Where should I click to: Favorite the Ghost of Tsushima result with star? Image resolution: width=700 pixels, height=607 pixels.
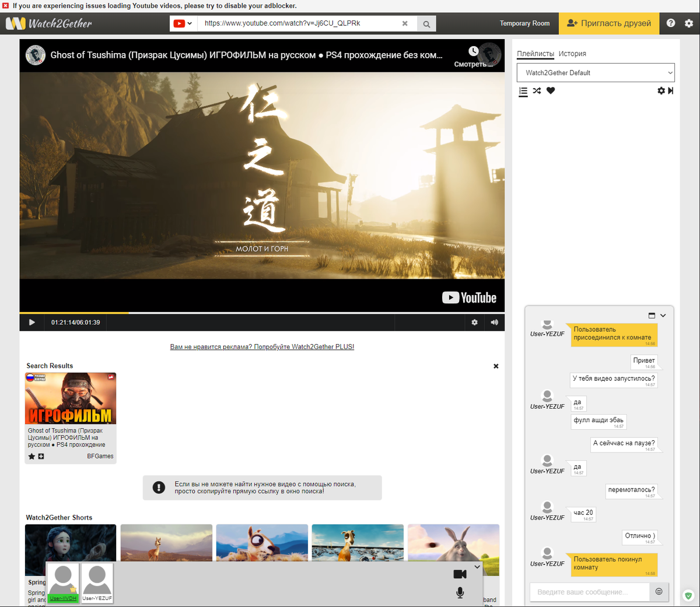point(32,457)
